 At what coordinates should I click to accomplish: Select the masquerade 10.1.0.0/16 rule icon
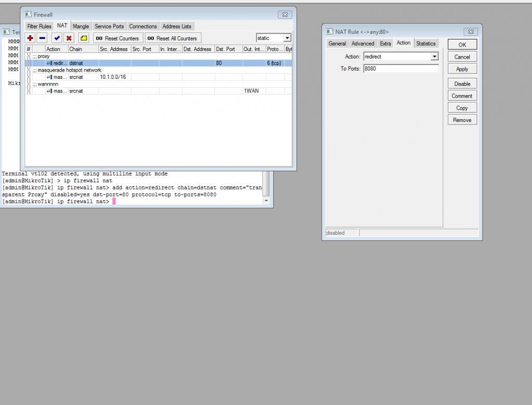click(x=49, y=77)
